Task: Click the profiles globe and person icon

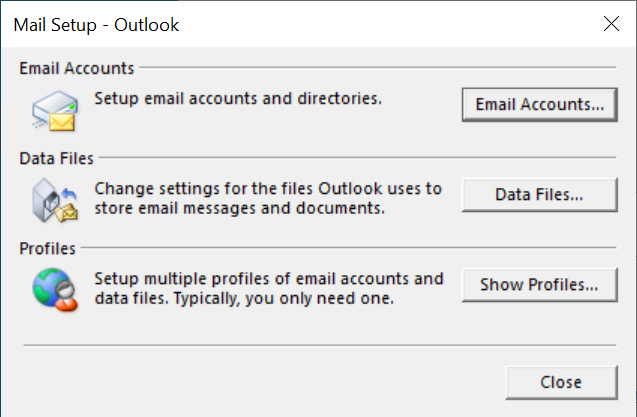Action: (x=55, y=290)
